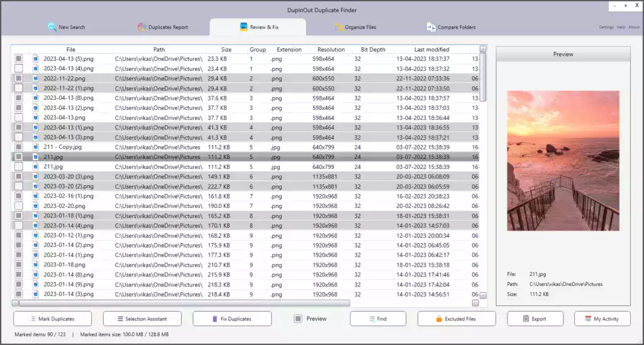
Task: Click the lock icon on Excluded Files
Action: click(439, 319)
